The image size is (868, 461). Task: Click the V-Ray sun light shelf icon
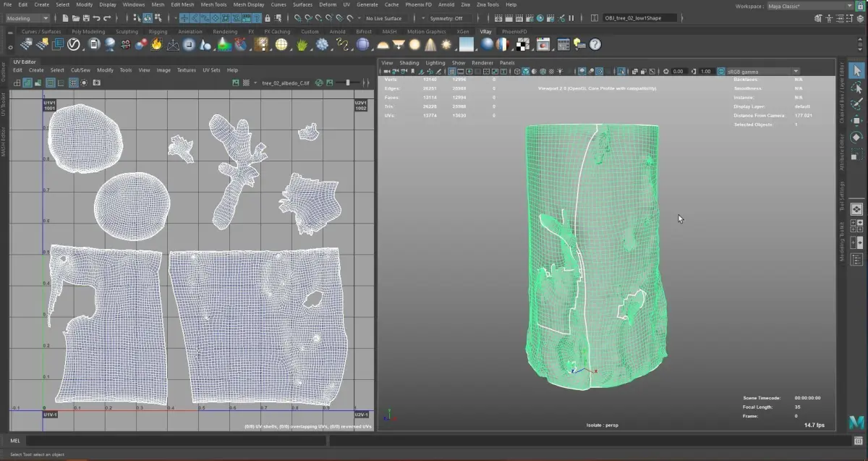click(x=446, y=44)
